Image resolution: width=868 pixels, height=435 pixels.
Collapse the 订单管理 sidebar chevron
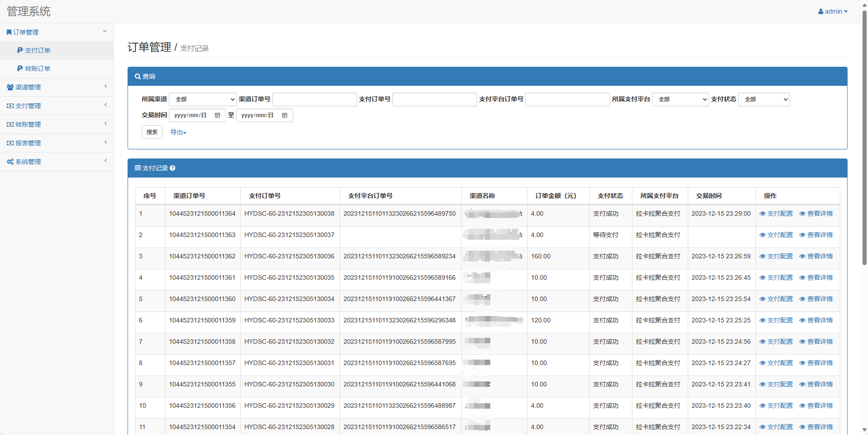[x=105, y=31]
